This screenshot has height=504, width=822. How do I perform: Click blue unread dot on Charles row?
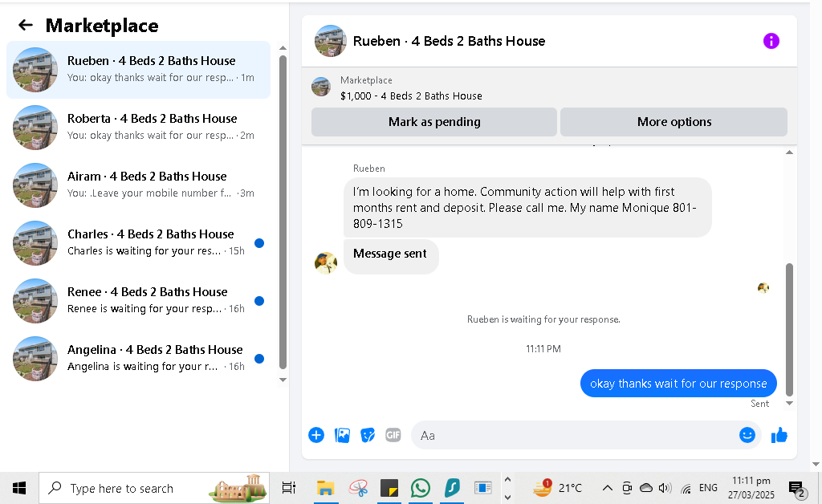[x=259, y=243]
